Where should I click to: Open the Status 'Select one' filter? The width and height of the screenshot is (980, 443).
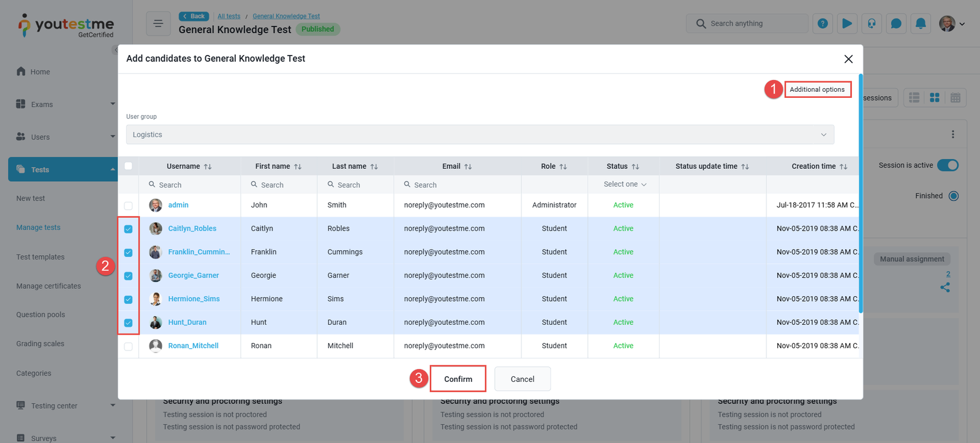[x=624, y=184]
